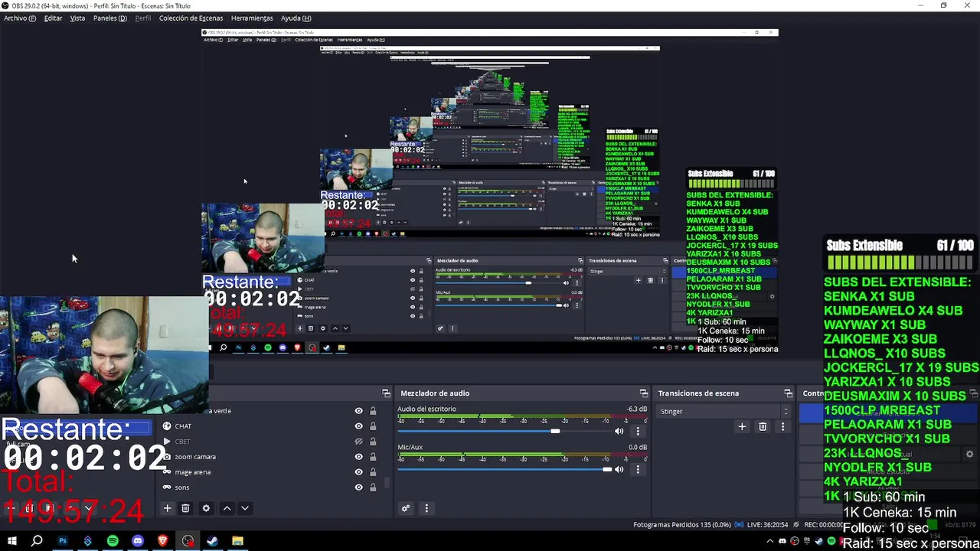Open the Colección de Escenas menu

tap(191, 18)
